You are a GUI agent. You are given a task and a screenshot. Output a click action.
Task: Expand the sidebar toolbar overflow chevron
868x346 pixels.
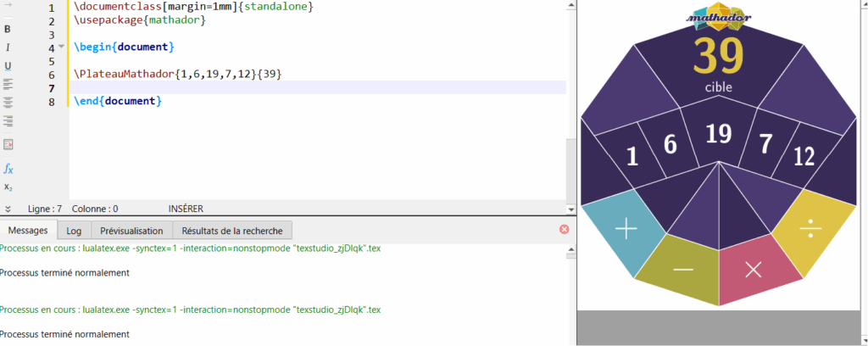(8, 208)
